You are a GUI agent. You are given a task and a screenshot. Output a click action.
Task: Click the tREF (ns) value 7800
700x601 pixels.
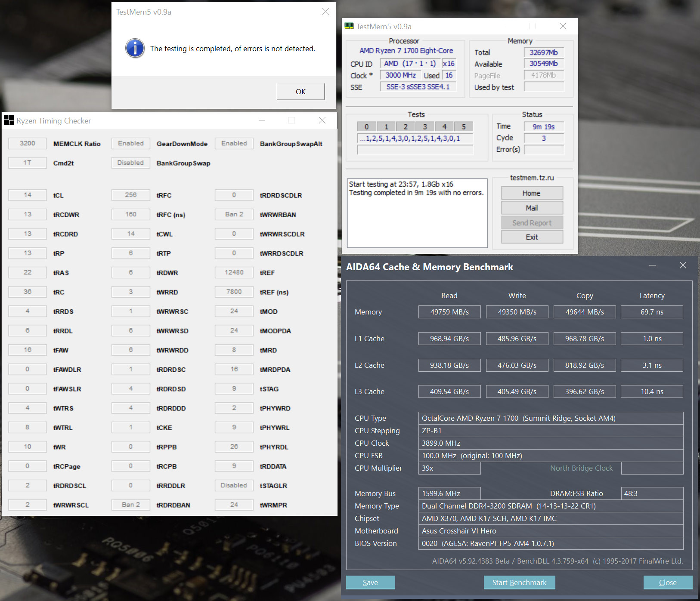tap(234, 292)
